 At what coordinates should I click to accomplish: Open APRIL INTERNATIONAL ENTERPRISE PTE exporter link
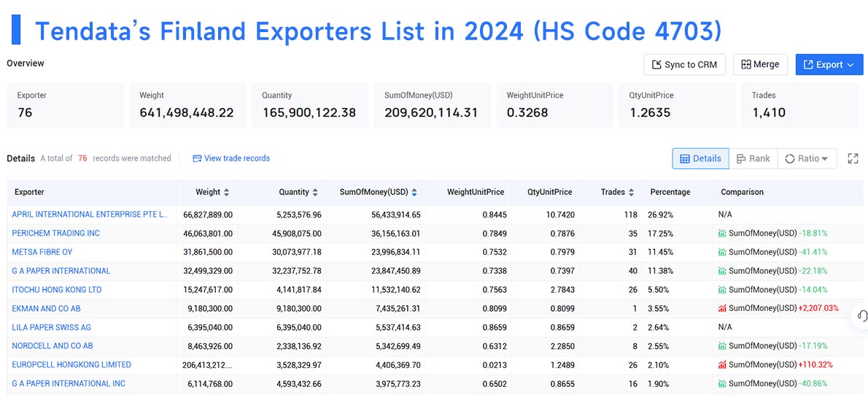(x=90, y=215)
